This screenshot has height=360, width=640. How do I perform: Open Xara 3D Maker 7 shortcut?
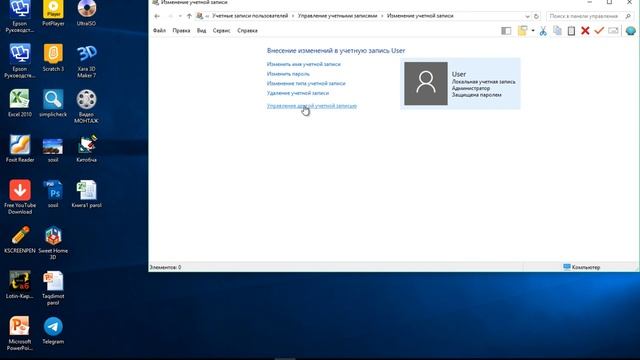87,61
